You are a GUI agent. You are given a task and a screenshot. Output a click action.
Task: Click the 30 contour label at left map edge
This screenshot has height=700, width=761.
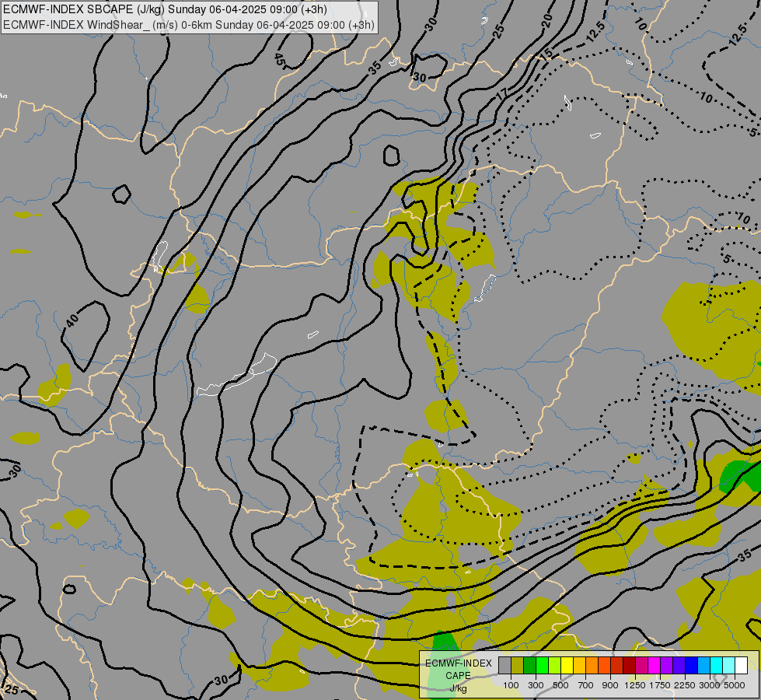coord(15,471)
